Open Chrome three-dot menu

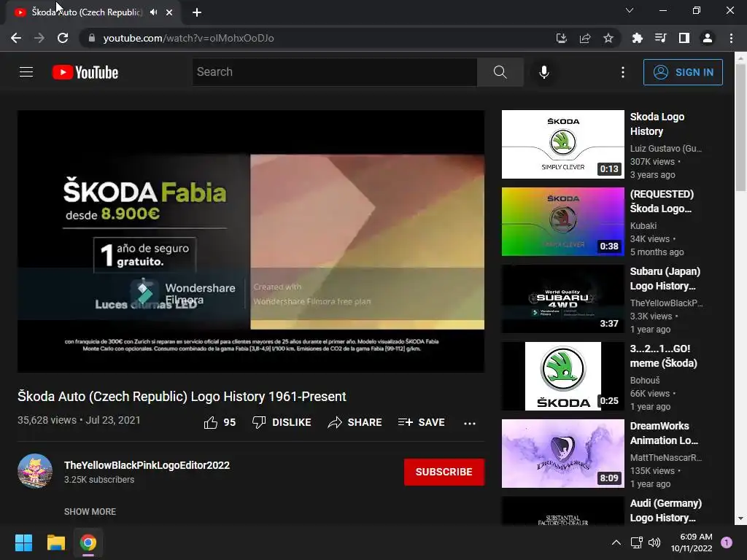[x=731, y=38]
